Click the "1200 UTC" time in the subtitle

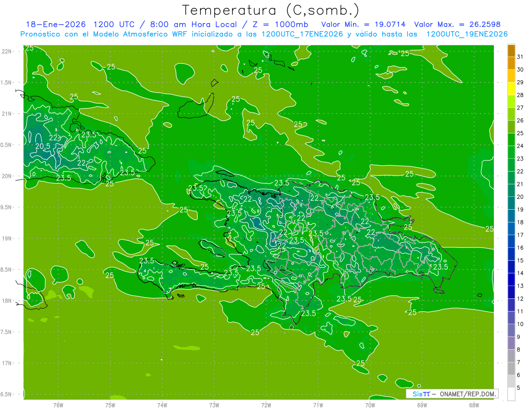click(115, 24)
